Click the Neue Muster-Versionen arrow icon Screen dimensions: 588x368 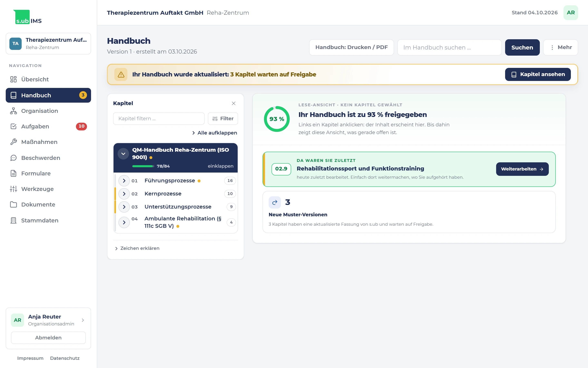point(275,202)
